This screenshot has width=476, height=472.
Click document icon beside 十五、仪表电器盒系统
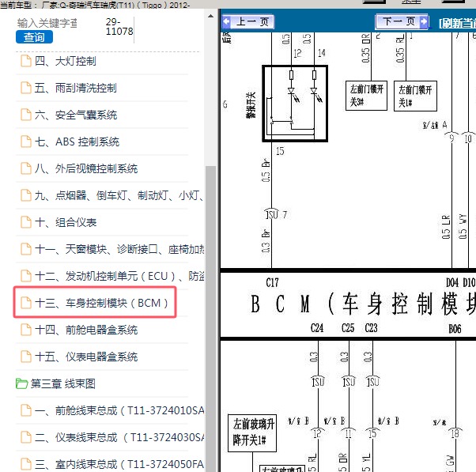(26, 357)
